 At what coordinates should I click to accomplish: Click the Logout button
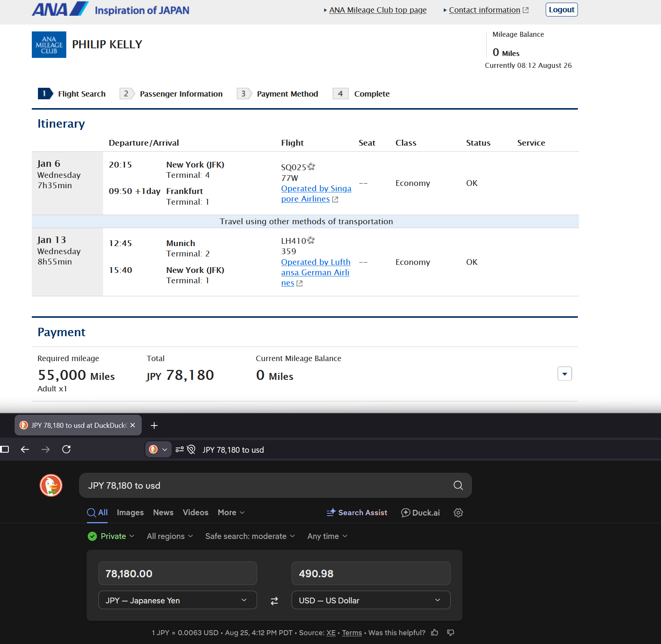561,10
